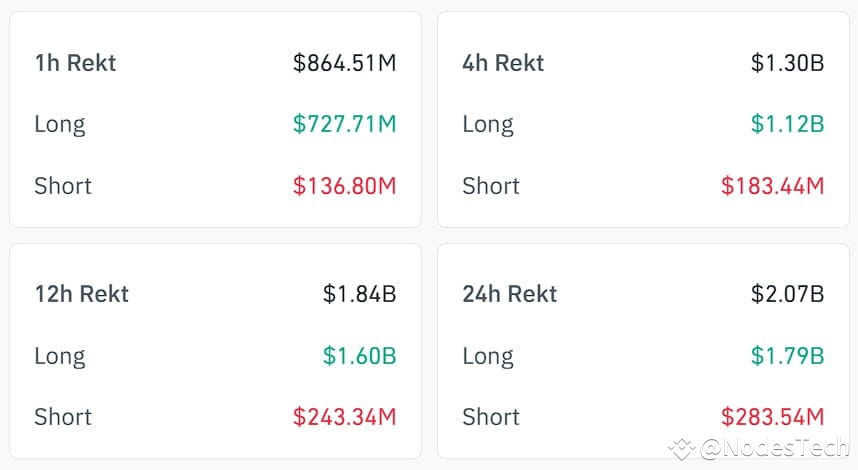
Task: Click the 4h Short value $183.44M
Action: [x=773, y=186]
